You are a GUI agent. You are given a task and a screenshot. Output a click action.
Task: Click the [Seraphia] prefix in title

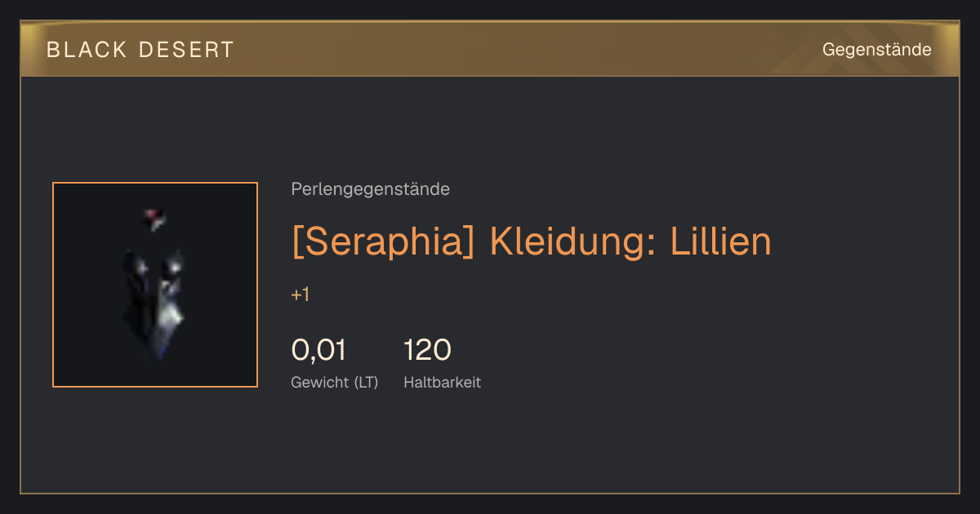point(383,241)
